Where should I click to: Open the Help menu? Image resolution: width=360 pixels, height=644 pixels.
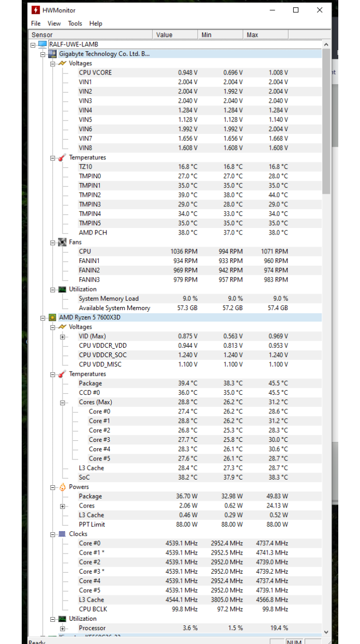(96, 23)
